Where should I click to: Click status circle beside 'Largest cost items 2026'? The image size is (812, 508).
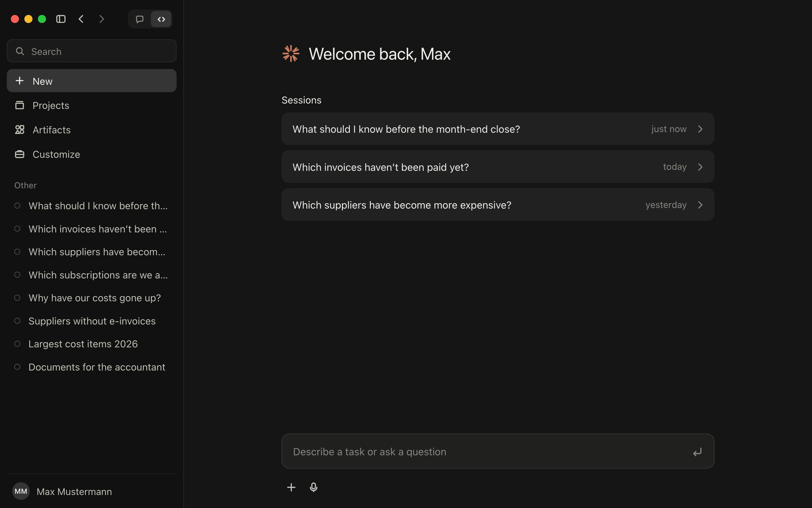(x=17, y=344)
